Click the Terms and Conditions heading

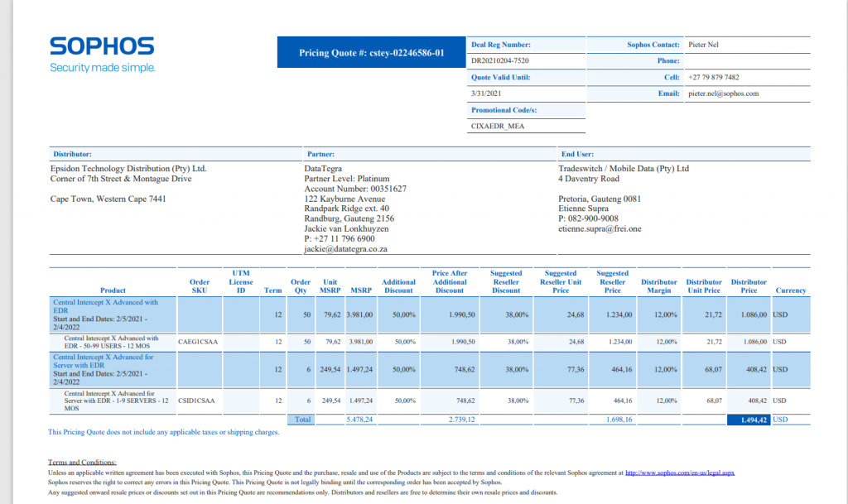coord(82,462)
